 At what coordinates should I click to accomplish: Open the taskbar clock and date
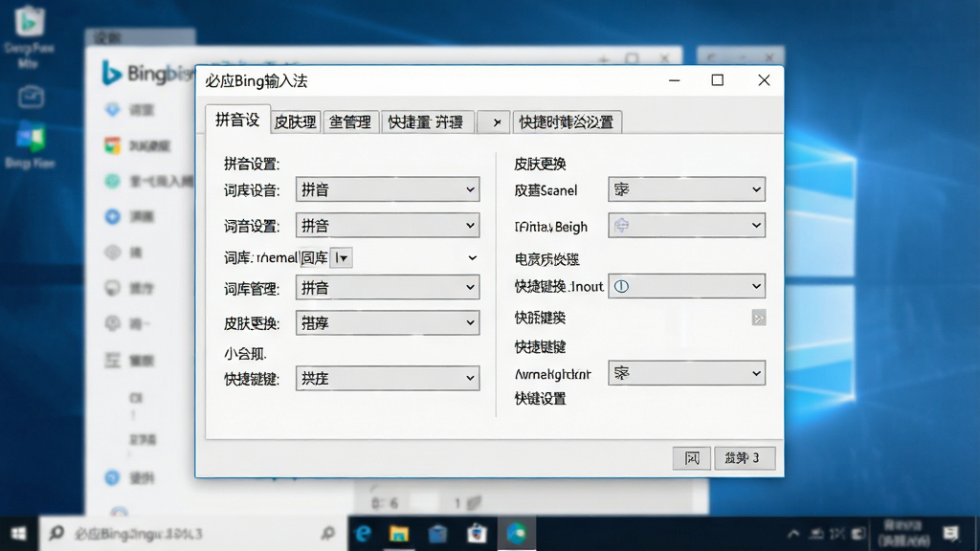click(x=903, y=534)
